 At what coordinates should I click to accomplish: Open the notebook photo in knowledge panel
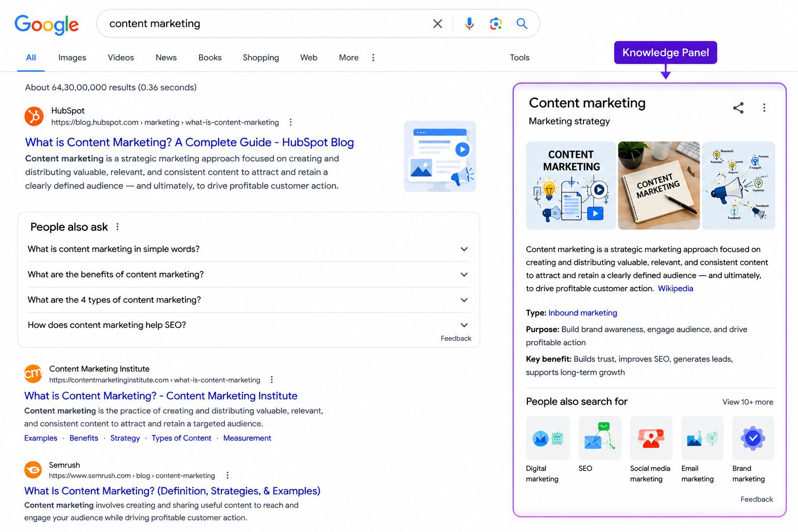(x=659, y=185)
